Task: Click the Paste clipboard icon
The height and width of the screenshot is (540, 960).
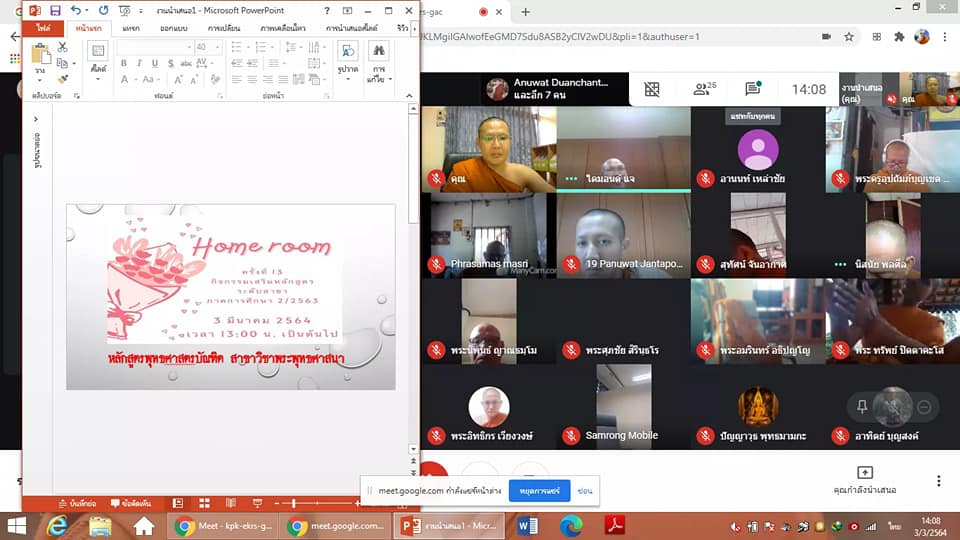Action: 41,54
